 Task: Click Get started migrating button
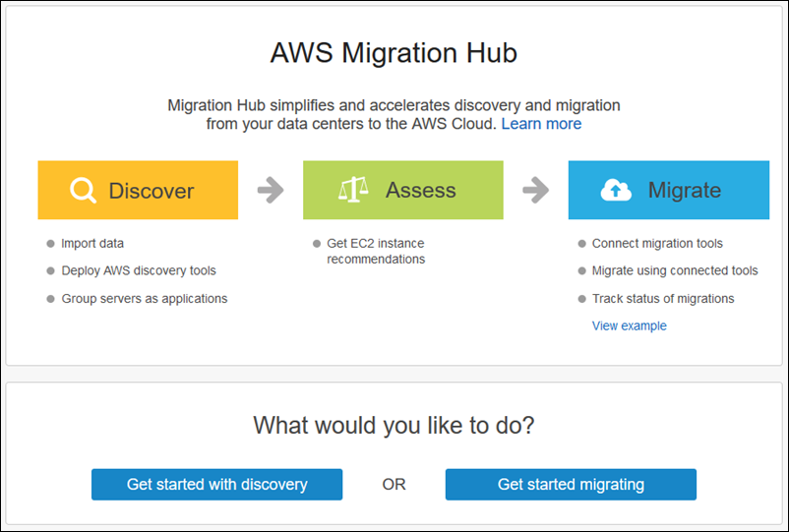pyautogui.click(x=571, y=484)
